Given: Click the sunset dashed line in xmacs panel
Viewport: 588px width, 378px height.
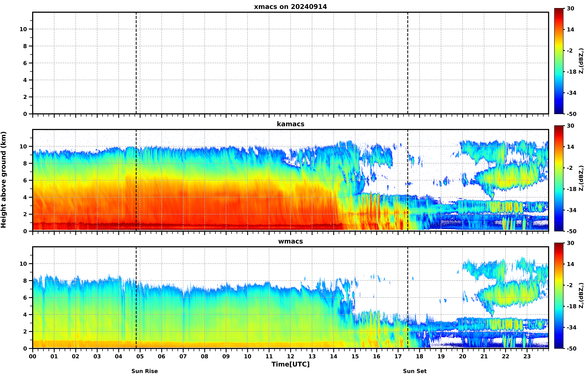Looking at the screenshot, I should tap(408, 63).
